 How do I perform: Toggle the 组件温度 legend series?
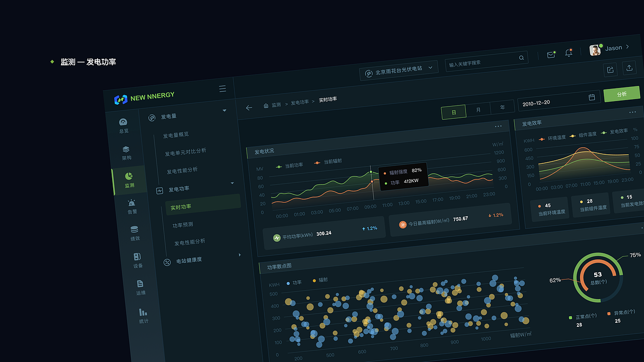583,134
